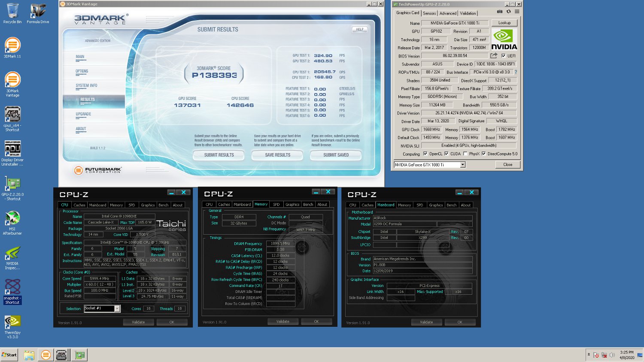Click the GPU-Z refresh icon
This screenshot has height=362, width=644.
pos(508,12)
